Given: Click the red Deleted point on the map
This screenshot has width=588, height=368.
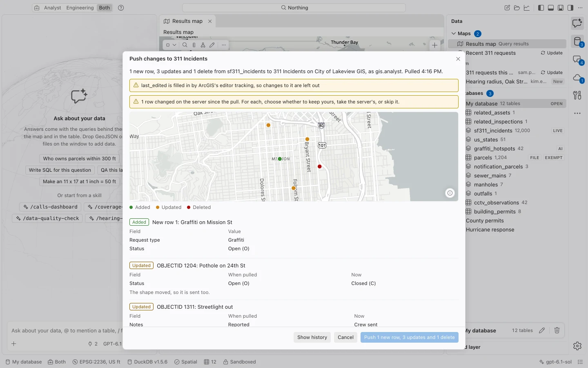Looking at the screenshot, I should 320,166.
